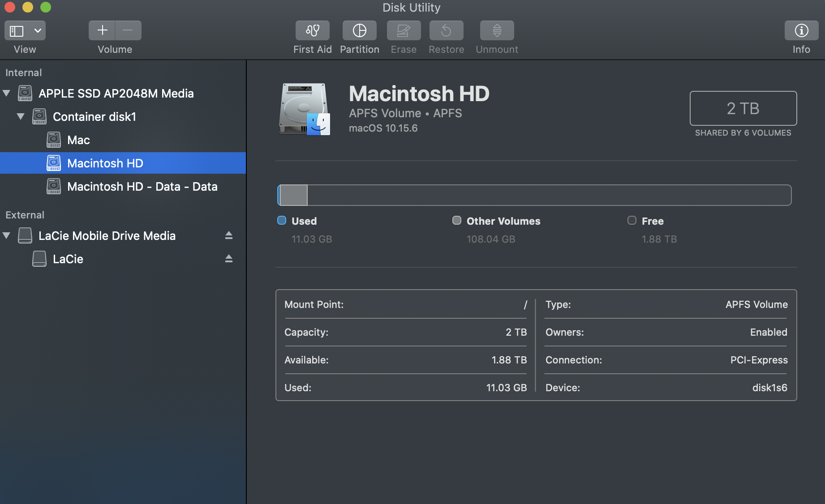The height and width of the screenshot is (504, 825).
Task: Toggle the sidebar View icon
Action: (17, 31)
